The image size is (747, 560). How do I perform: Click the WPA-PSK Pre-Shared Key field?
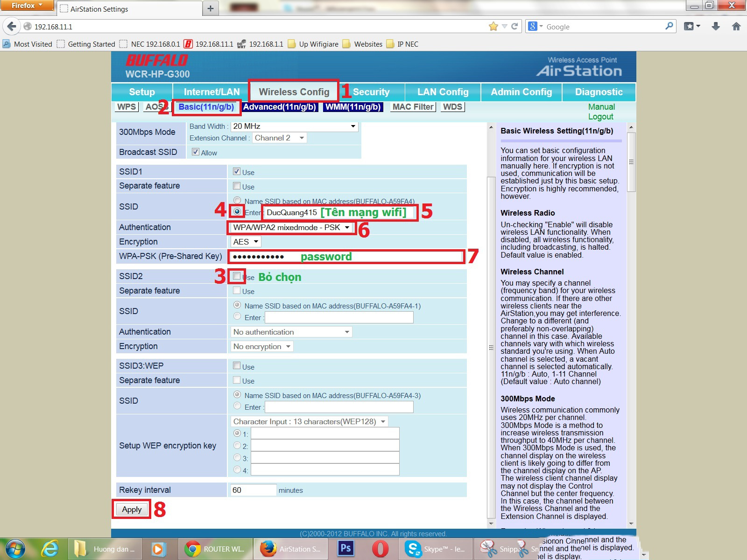click(346, 256)
